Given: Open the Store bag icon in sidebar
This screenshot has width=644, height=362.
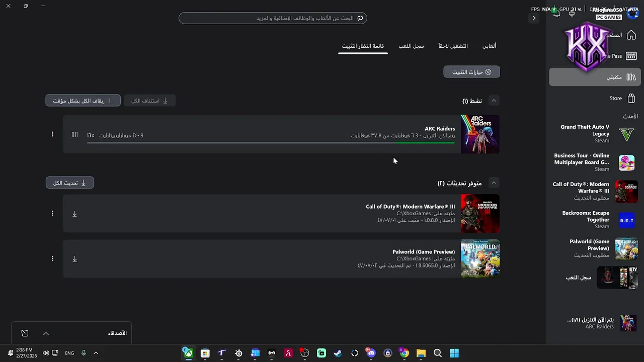Looking at the screenshot, I should (x=631, y=98).
